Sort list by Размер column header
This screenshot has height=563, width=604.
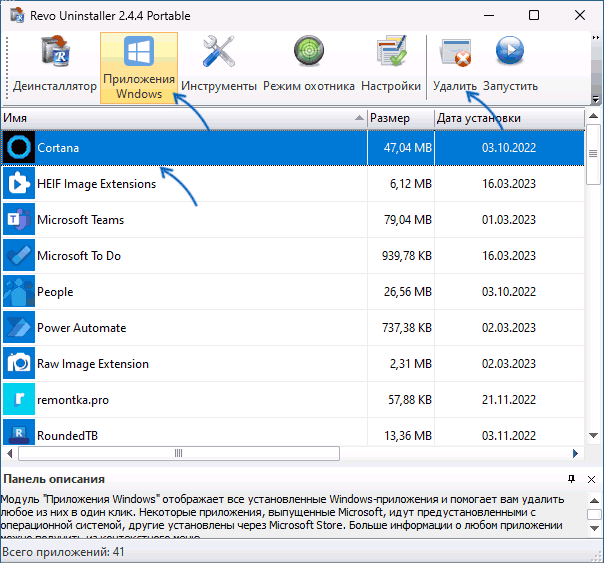(401, 118)
